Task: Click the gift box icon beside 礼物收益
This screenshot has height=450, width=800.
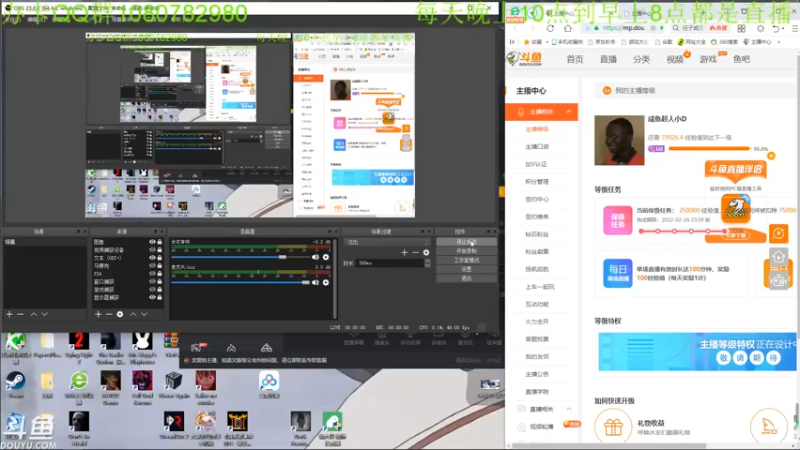Action: (613, 427)
